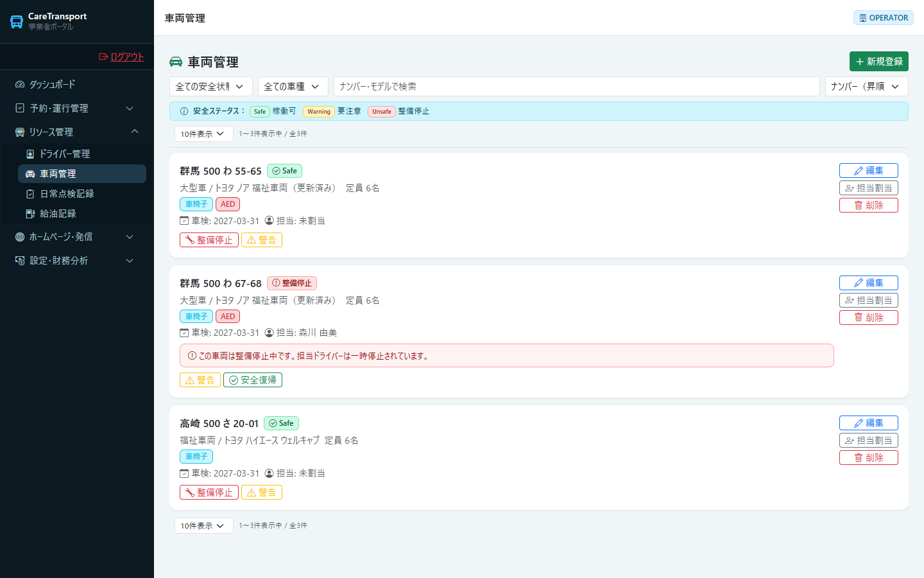Click 車椅子 tag on 高崎 500 さ 20-01
Screen dimensions: 924x578
tap(196, 457)
